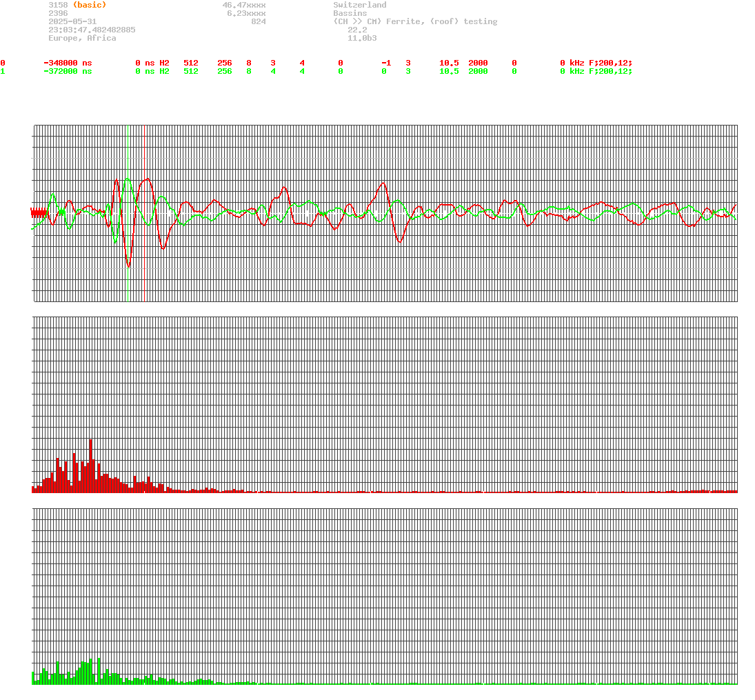Click the red pre-trigger block at waveform start
This screenshot has height=700, width=755.
tap(39, 212)
